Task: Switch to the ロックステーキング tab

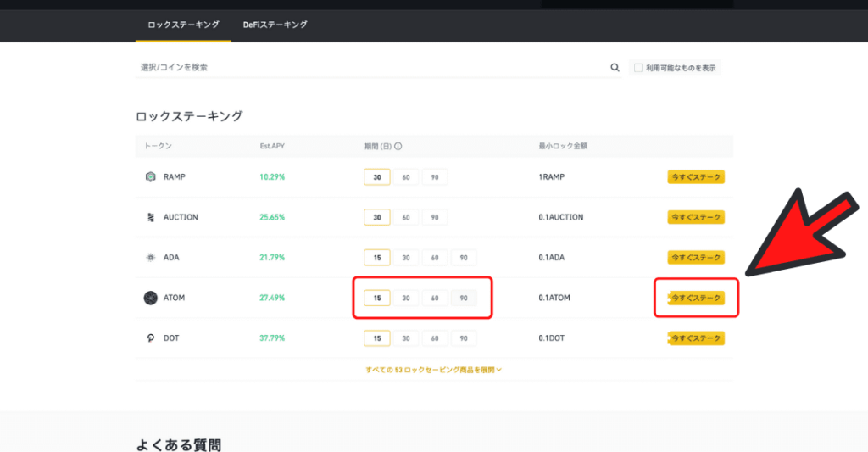Action: 183,25
